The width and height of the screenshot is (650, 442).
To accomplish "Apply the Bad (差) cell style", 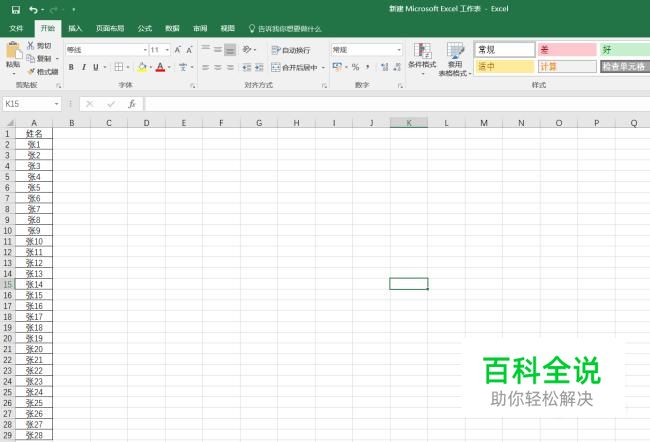I will point(567,50).
